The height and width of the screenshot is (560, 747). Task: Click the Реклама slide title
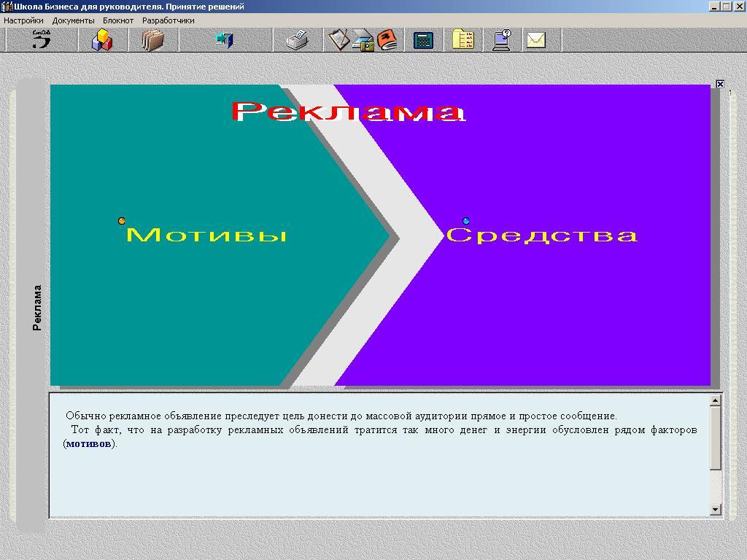[348, 112]
